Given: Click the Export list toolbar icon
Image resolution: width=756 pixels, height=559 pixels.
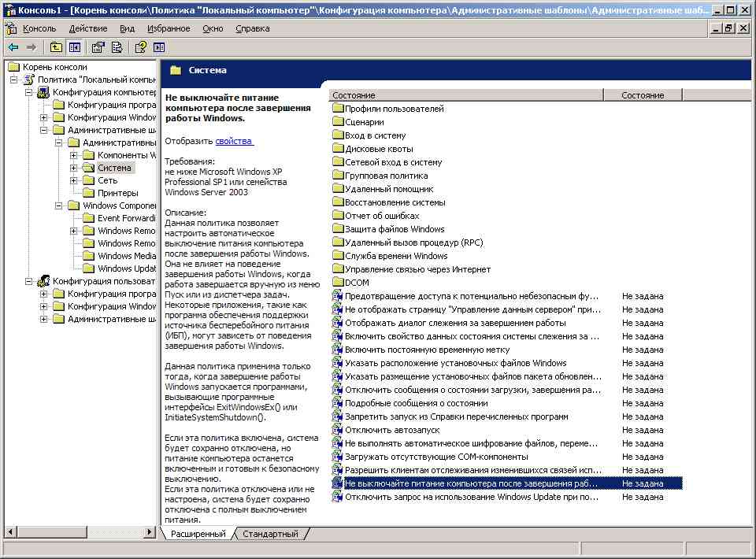Looking at the screenshot, I should coord(117,47).
